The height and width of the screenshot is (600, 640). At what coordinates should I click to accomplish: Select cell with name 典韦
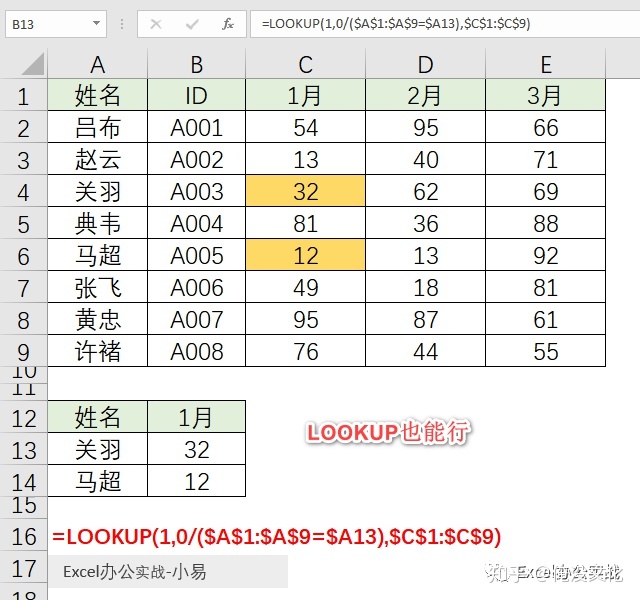coord(98,223)
